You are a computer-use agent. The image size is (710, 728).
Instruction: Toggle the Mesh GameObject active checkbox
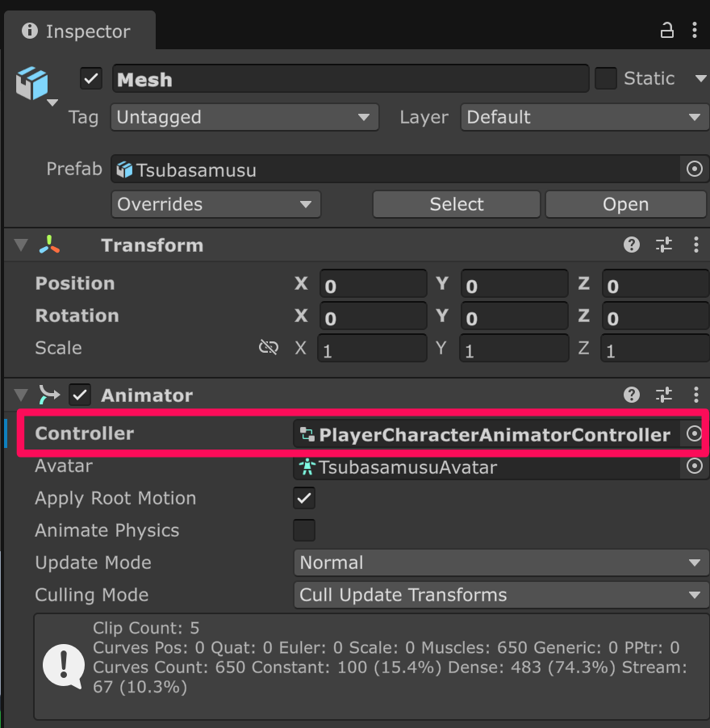click(x=91, y=79)
